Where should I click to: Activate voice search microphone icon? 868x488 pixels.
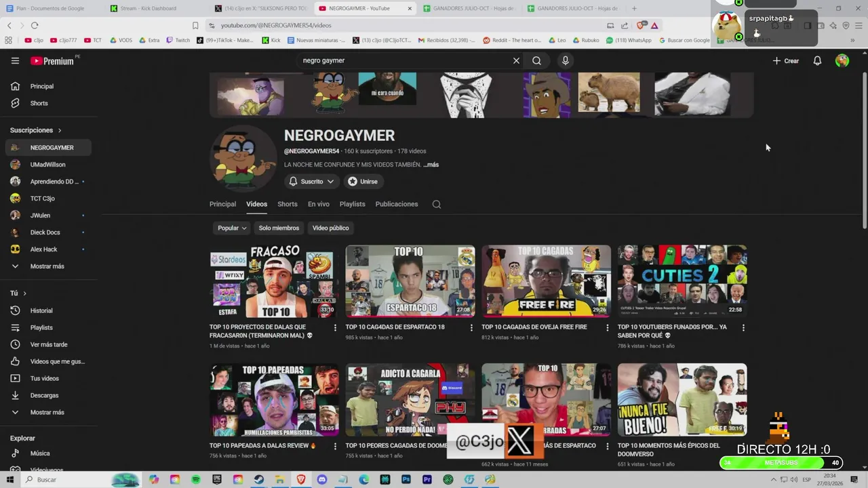[x=565, y=60]
